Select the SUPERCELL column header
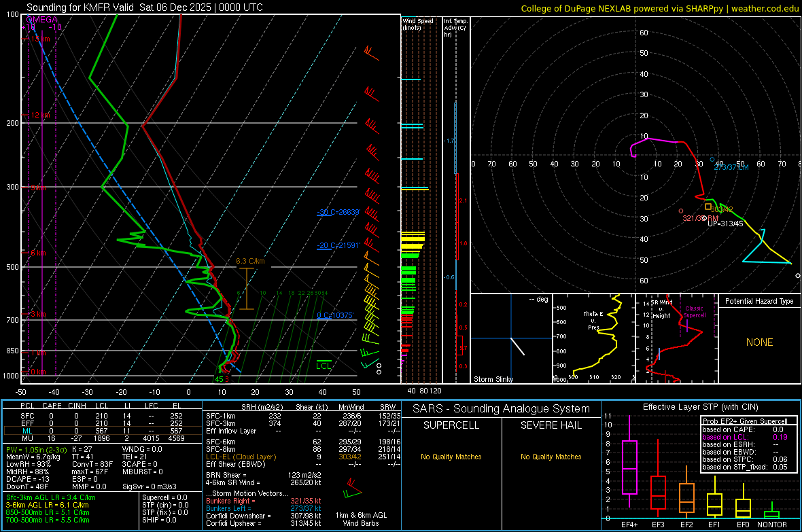 (451, 425)
